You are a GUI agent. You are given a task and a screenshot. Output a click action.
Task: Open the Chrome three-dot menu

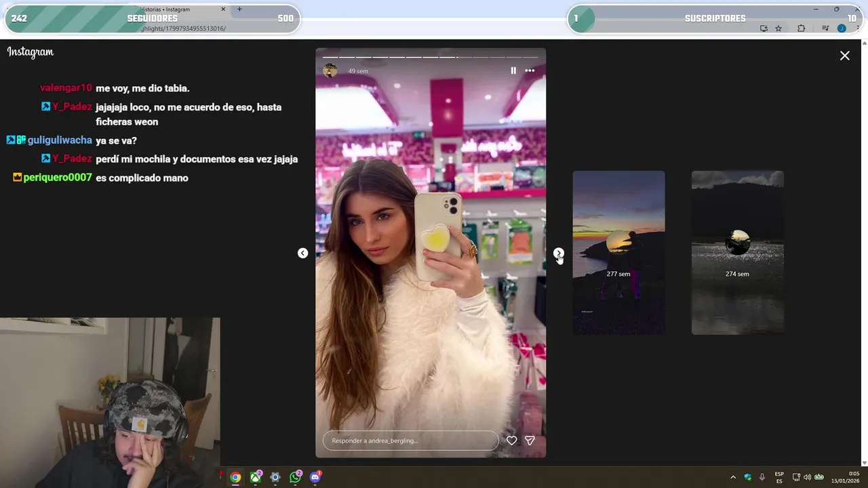coord(859,28)
